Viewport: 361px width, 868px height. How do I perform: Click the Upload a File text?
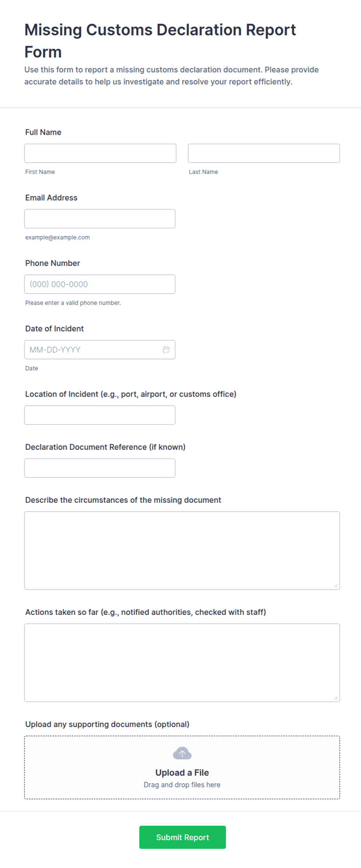pyautogui.click(x=182, y=773)
